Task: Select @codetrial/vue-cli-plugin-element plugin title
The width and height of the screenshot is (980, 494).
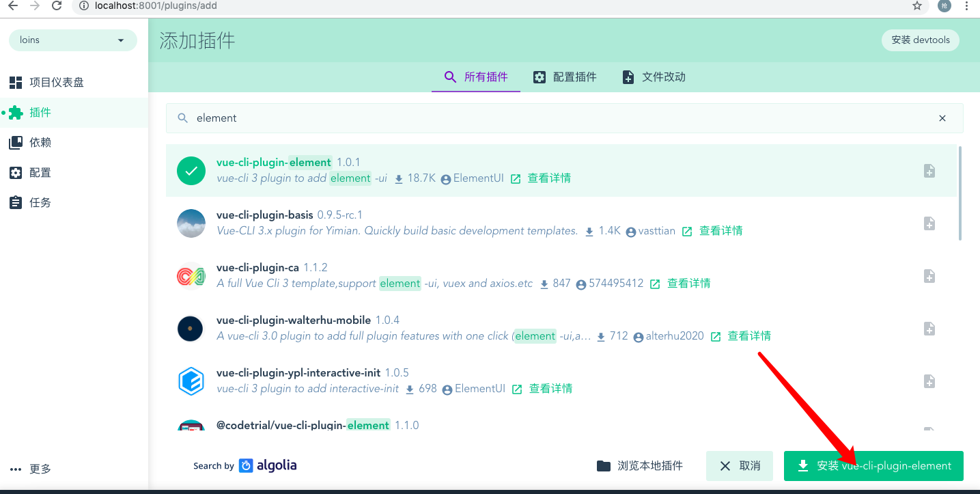Action: (x=303, y=425)
